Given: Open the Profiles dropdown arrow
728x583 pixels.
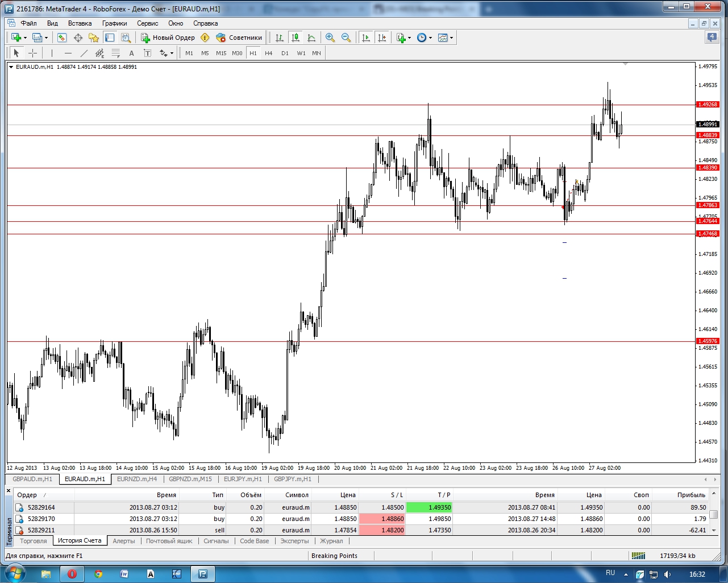Looking at the screenshot, I should point(46,38).
